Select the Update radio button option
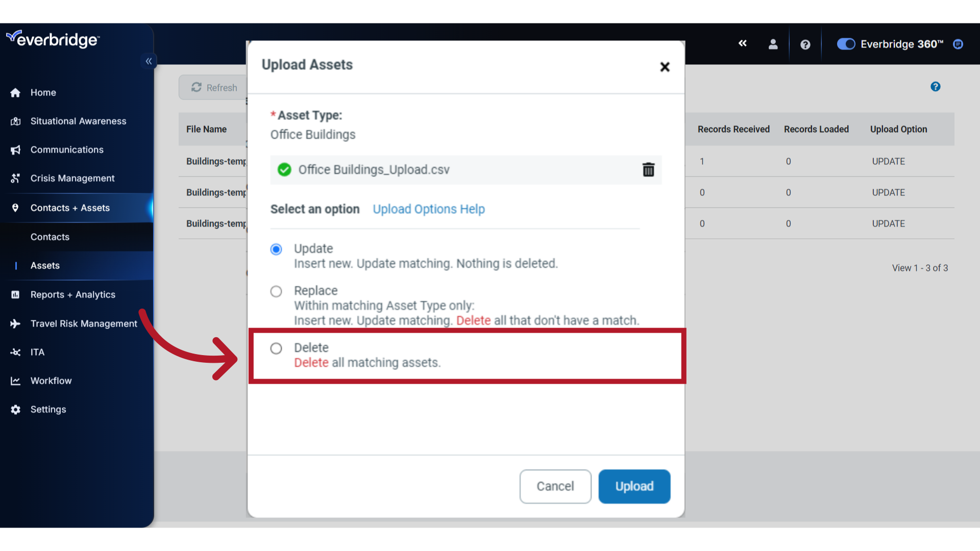Screen dimensions: 980x551 pos(275,248)
